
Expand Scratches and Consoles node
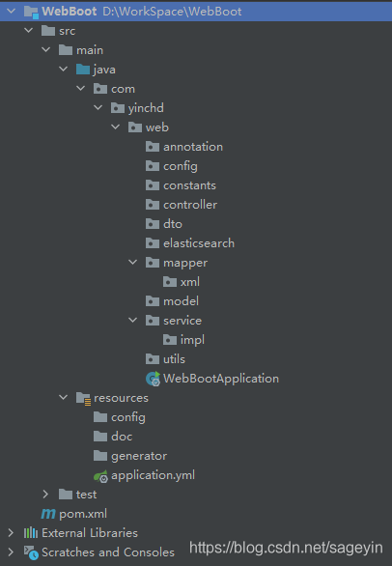pyautogui.click(x=11, y=552)
